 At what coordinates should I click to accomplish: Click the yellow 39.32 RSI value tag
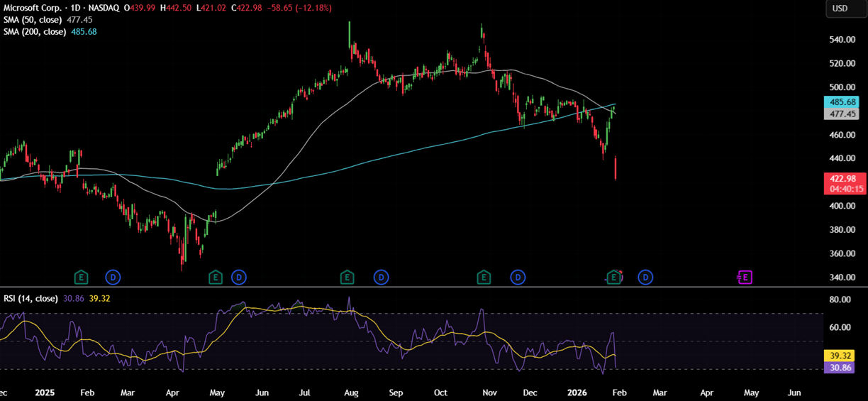coord(844,355)
